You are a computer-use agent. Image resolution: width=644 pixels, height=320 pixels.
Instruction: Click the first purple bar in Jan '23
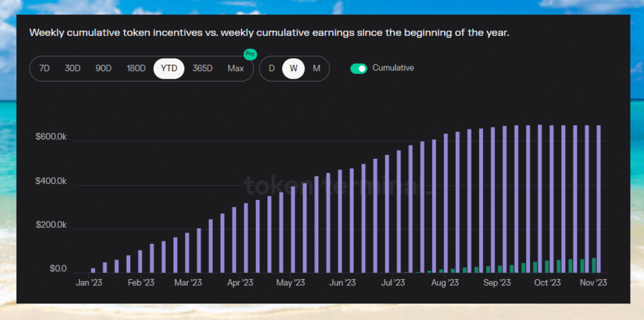click(93, 270)
